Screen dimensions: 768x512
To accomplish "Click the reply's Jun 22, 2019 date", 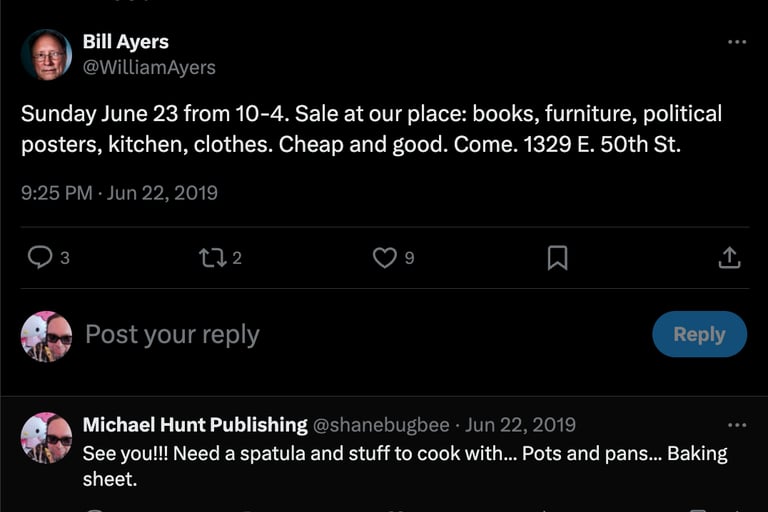I will [521, 425].
